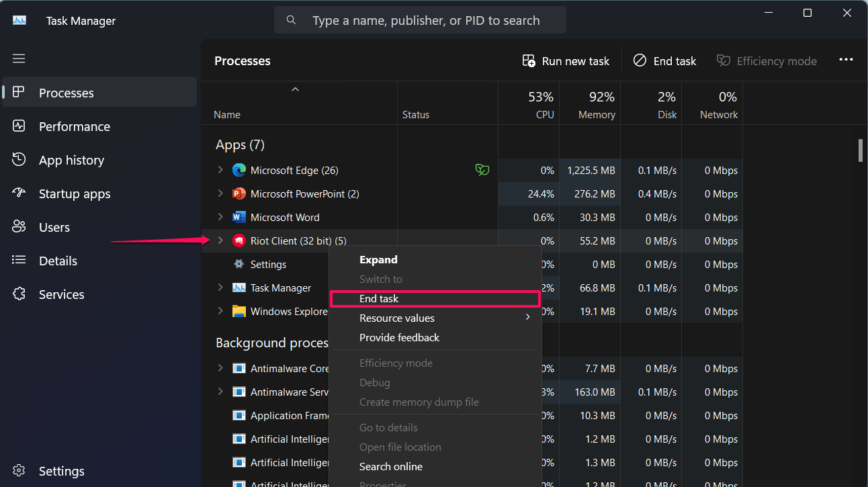Click the search magnifier icon
The height and width of the screenshot is (487, 868).
292,20
